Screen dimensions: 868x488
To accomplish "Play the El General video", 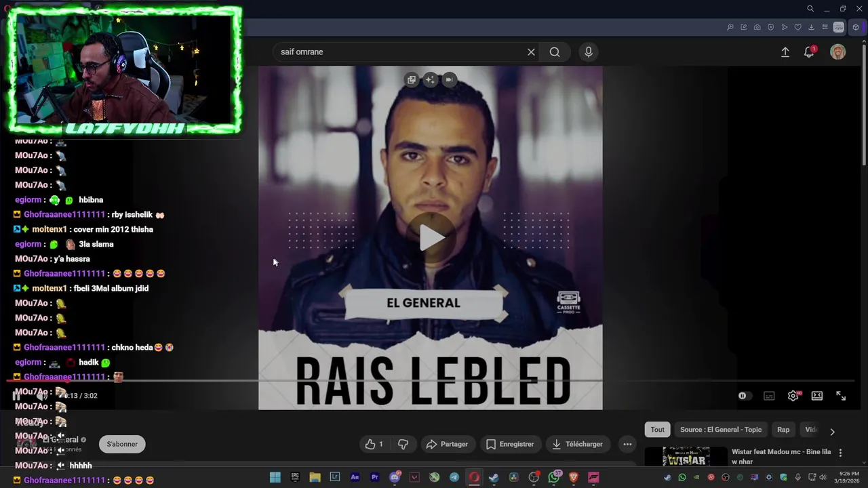I will (x=432, y=238).
